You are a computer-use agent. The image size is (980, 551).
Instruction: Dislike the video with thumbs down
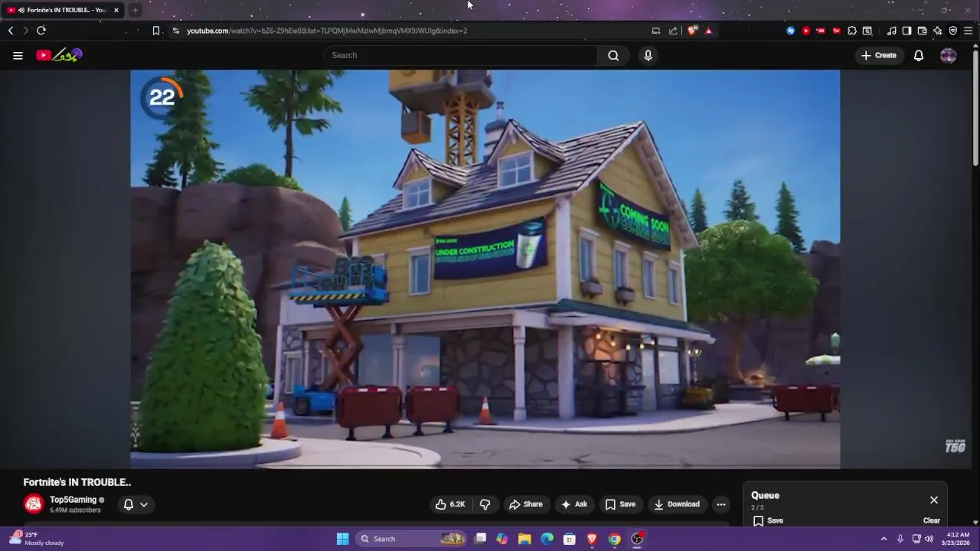(x=485, y=504)
